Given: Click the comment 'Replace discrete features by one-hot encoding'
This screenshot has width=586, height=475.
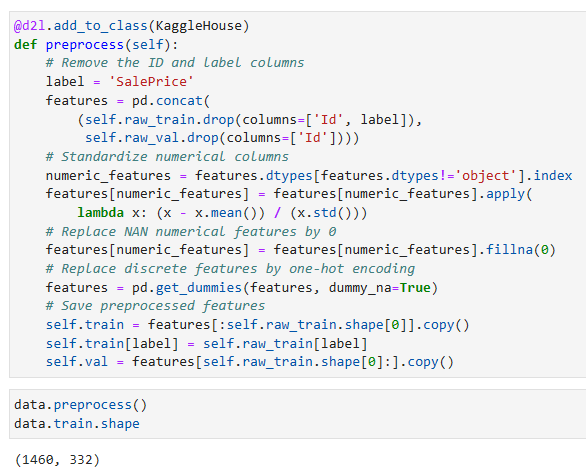Looking at the screenshot, I should [x=230, y=269].
